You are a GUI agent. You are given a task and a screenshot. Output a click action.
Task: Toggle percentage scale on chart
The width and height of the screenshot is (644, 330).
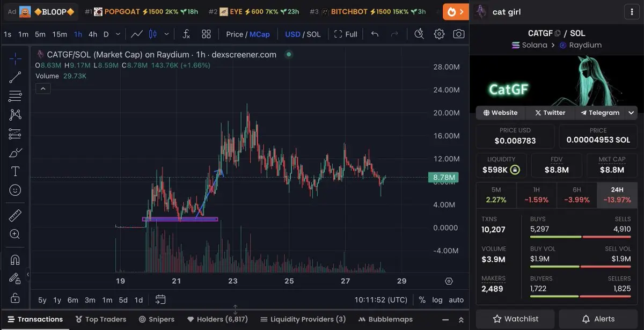pyautogui.click(x=422, y=300)
